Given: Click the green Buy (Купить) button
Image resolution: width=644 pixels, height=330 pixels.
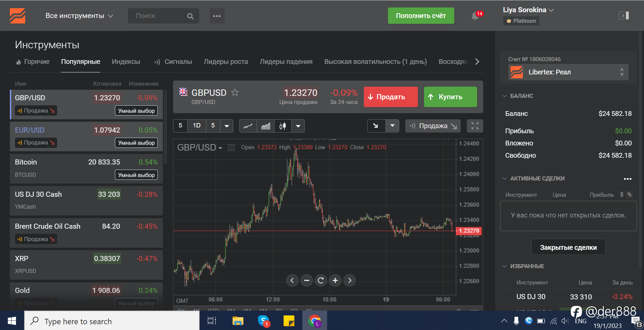Looking at the screenshot, I should coord(450,97).
